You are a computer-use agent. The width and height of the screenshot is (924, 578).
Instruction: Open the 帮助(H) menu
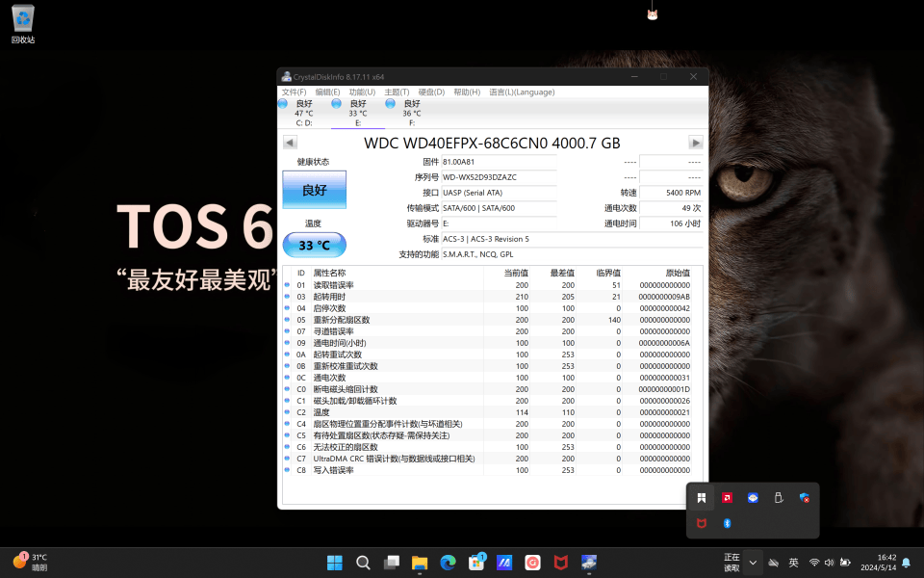pos(467,92)
